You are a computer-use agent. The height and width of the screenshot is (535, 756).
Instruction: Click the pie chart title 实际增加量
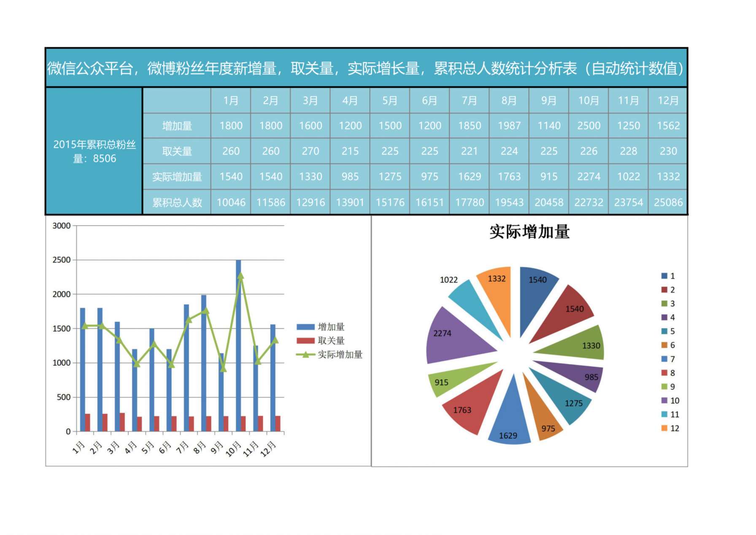click(x=529, y=232)
